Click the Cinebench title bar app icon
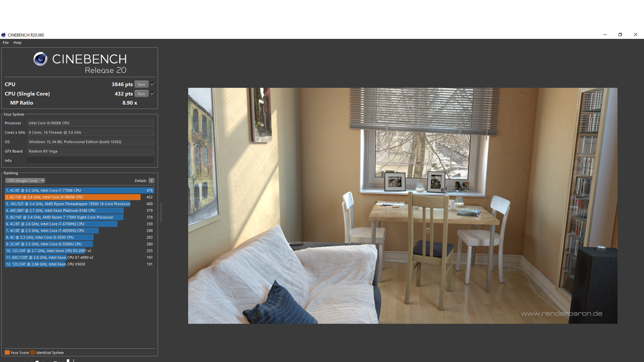This screenshot has height=362, width=644. click(x=3, y=35)
